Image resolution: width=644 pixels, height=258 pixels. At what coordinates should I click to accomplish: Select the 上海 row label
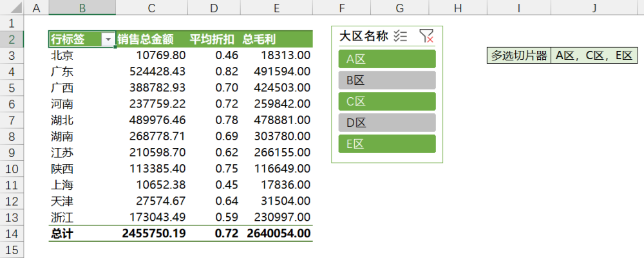click(x=82, y=185)
